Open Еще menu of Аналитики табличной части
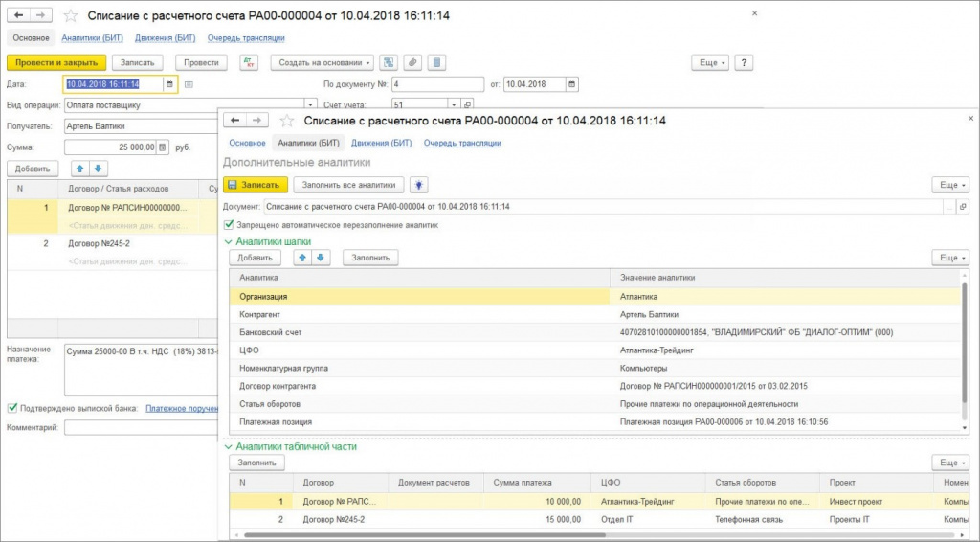Screen dimensions: 980x542 click(950, 463)
